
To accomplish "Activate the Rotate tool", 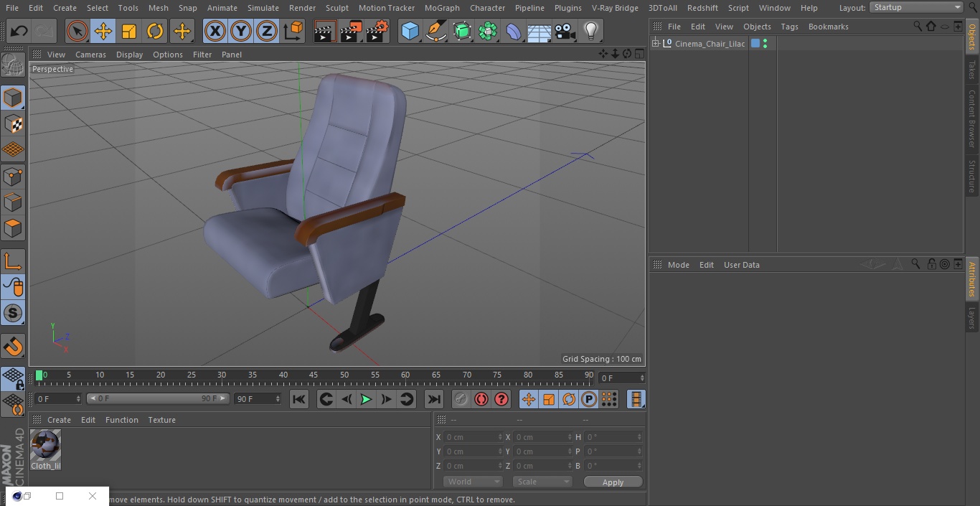I will [x=155, y=31].
